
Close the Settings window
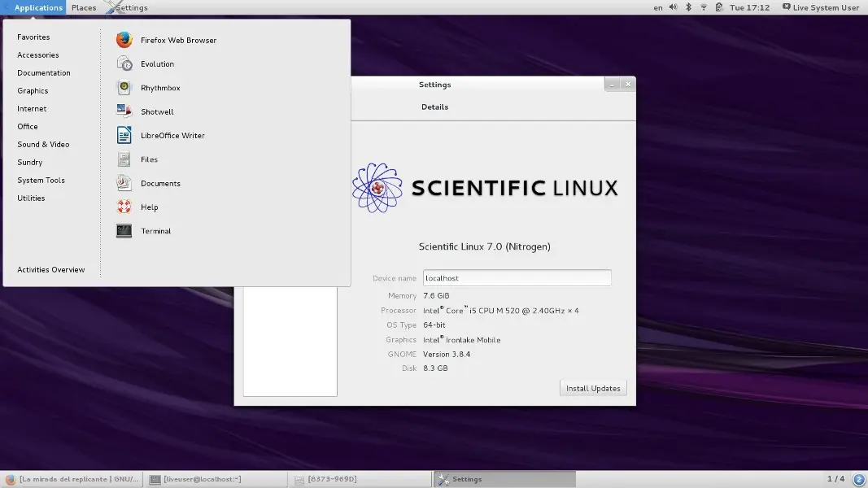(628, 84)
